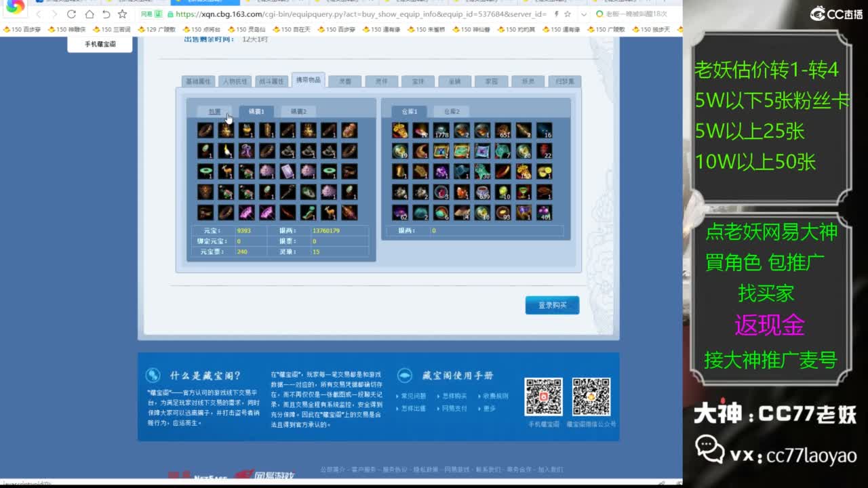Open the 常见问题 FAQ link

(414, 396)
